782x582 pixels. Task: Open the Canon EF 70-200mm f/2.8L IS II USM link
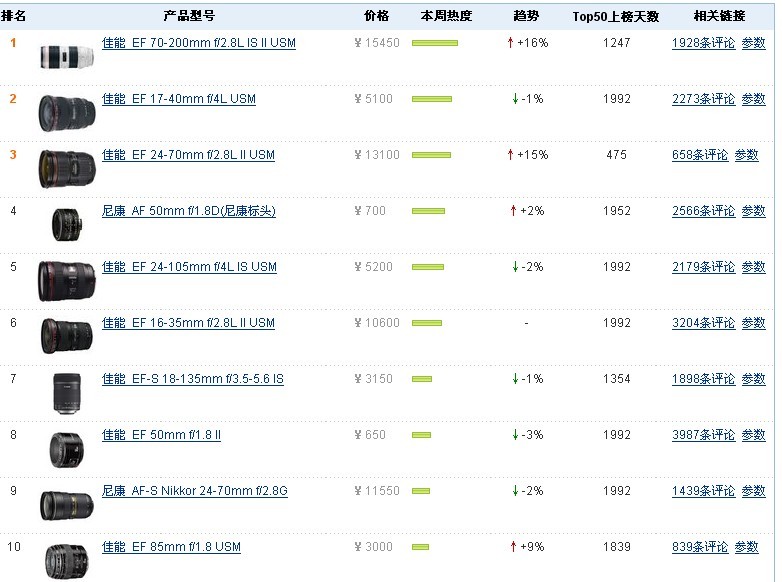(x=198, y=43)
